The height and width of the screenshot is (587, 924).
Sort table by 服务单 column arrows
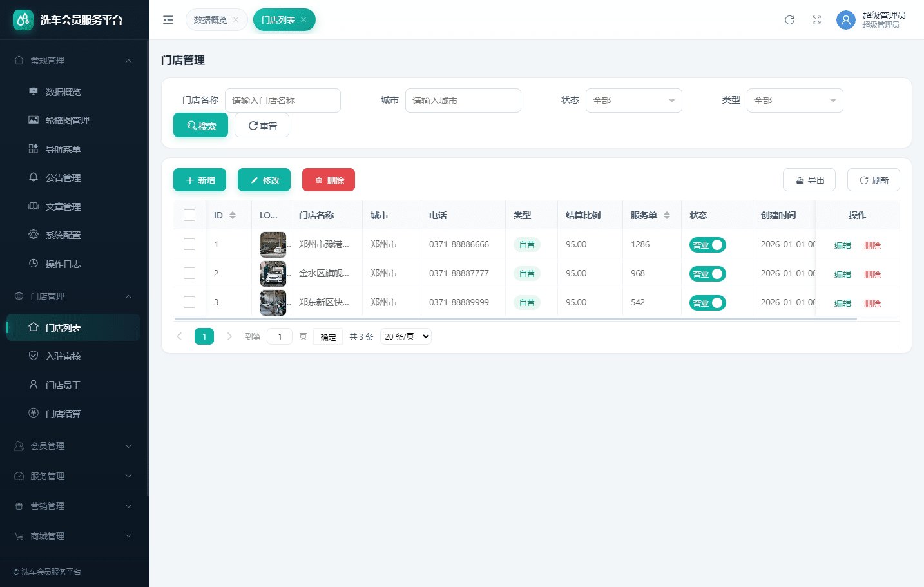pos(667,215)
